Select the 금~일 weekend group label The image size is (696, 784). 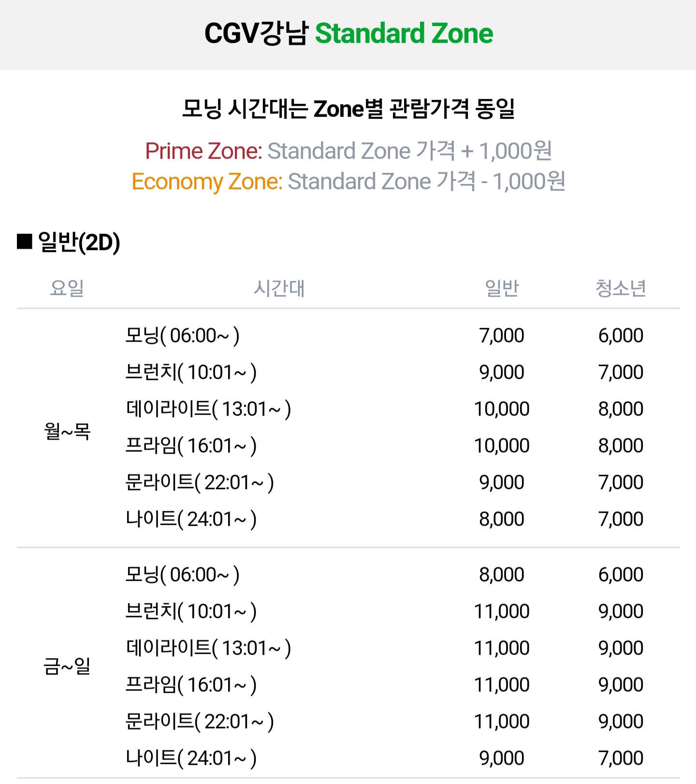[x=67, y=667]
